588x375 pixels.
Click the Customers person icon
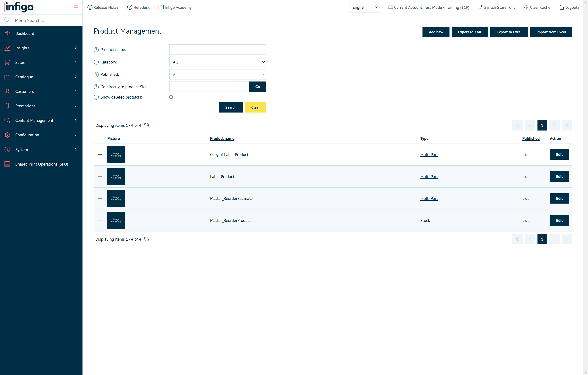point(7,91)
